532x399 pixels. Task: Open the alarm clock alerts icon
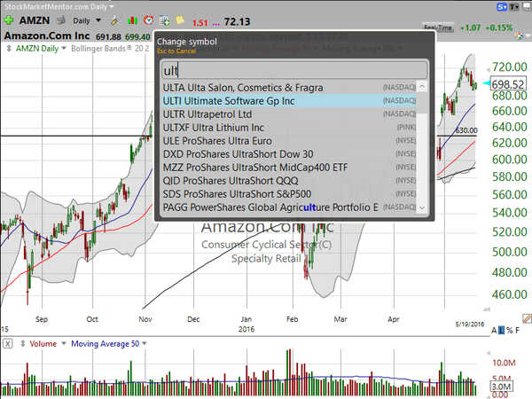pyautogui.click(x=148, y=20)
